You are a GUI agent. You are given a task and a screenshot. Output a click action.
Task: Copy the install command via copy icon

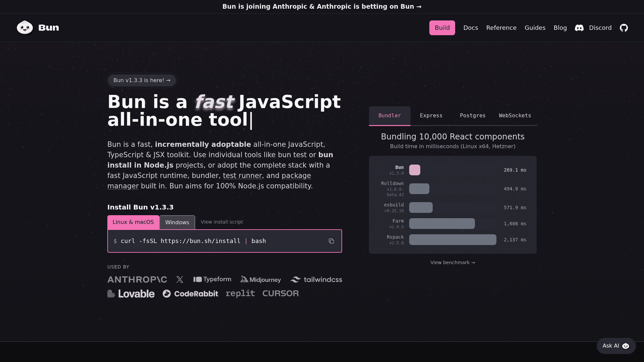[x=331, y=241]
